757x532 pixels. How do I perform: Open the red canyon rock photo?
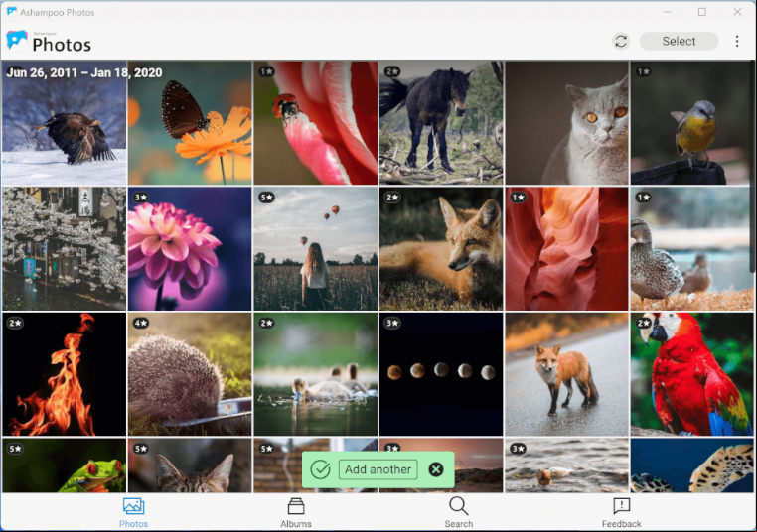click(567, 248)
